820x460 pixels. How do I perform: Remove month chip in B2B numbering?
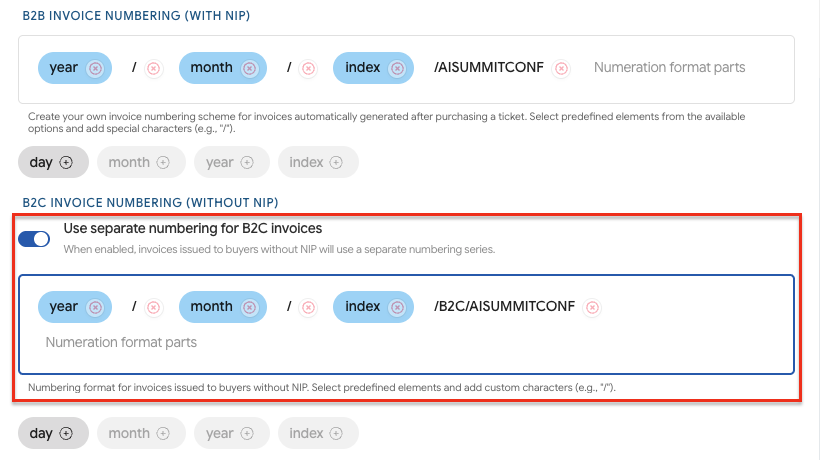pos(250,68)
